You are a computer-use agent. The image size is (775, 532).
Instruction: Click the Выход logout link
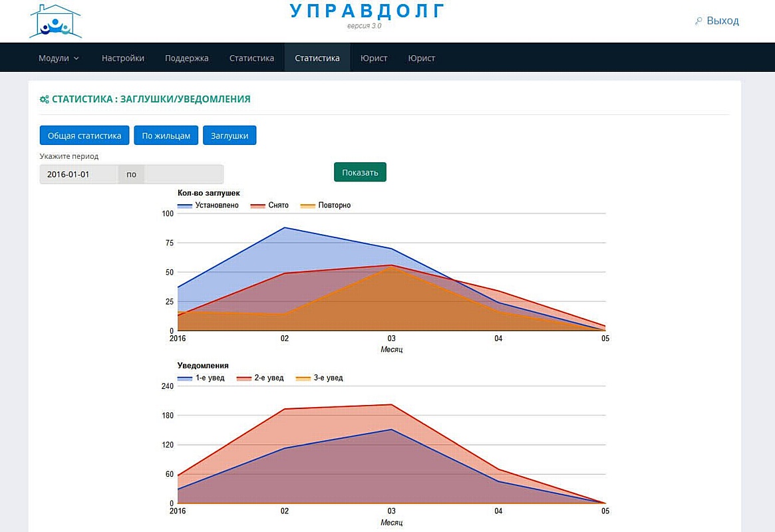point(722,21)
